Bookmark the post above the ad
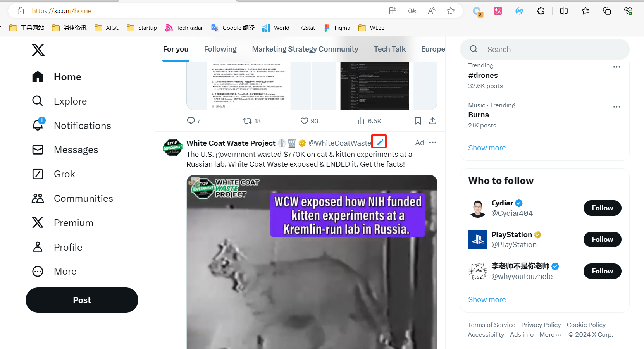Image resolution: width=644 pixels, height=349 pixels. (x=418, y=121)
